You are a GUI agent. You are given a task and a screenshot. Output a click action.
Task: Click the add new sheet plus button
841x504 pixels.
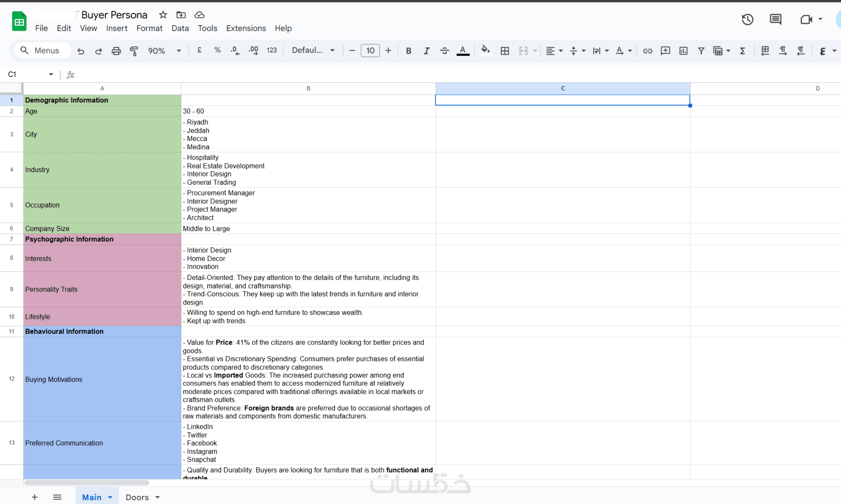pos(35,497)
